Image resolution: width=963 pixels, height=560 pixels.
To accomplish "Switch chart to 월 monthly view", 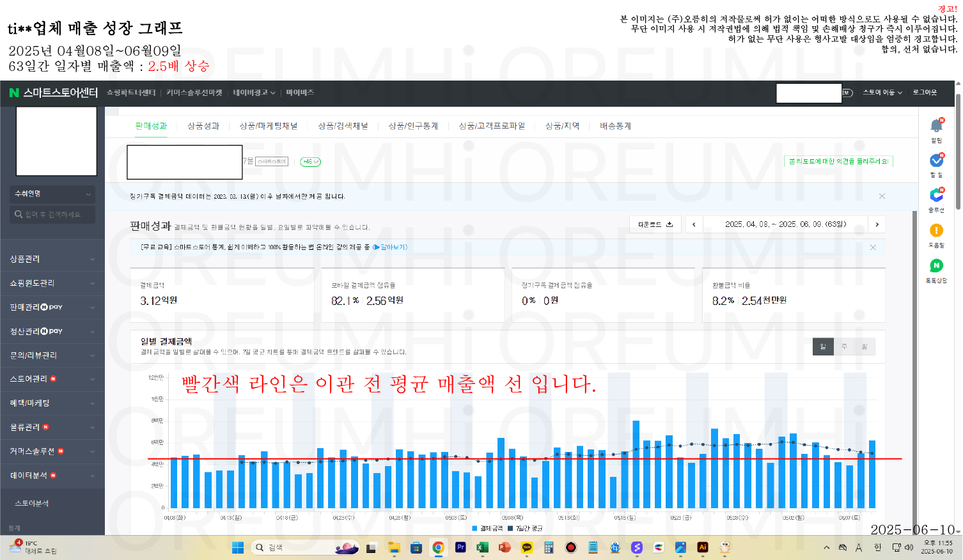I will click(x=865, y=346).
